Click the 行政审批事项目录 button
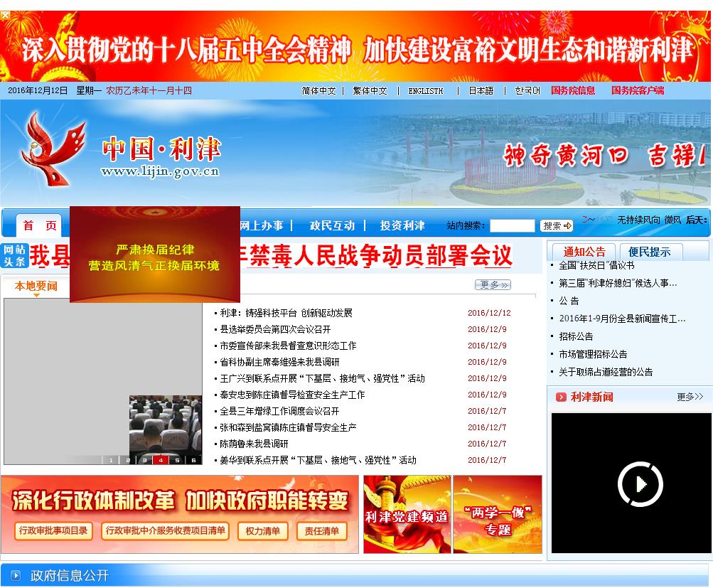Screen dimensions: 713x588 (x=53, y=530)
